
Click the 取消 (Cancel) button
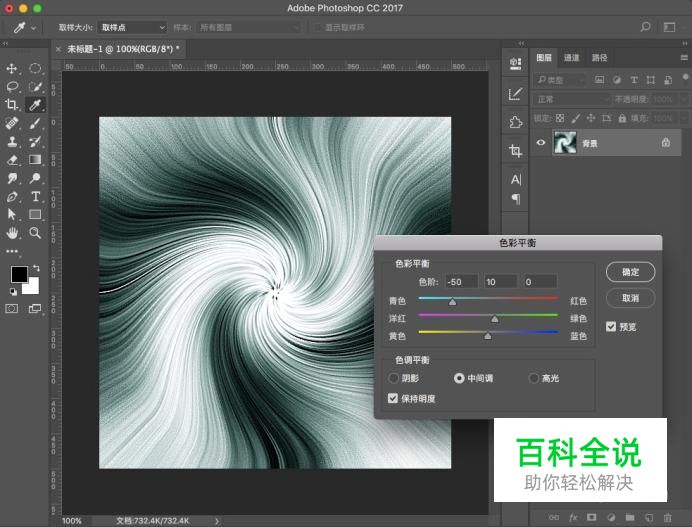click(x=630, y=298)
